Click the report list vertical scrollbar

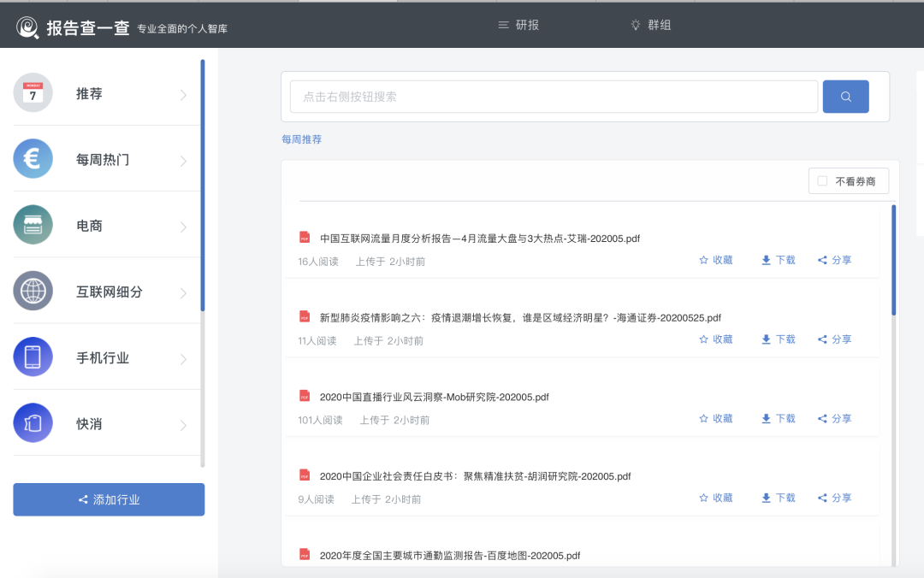click(x=893, y=260)
